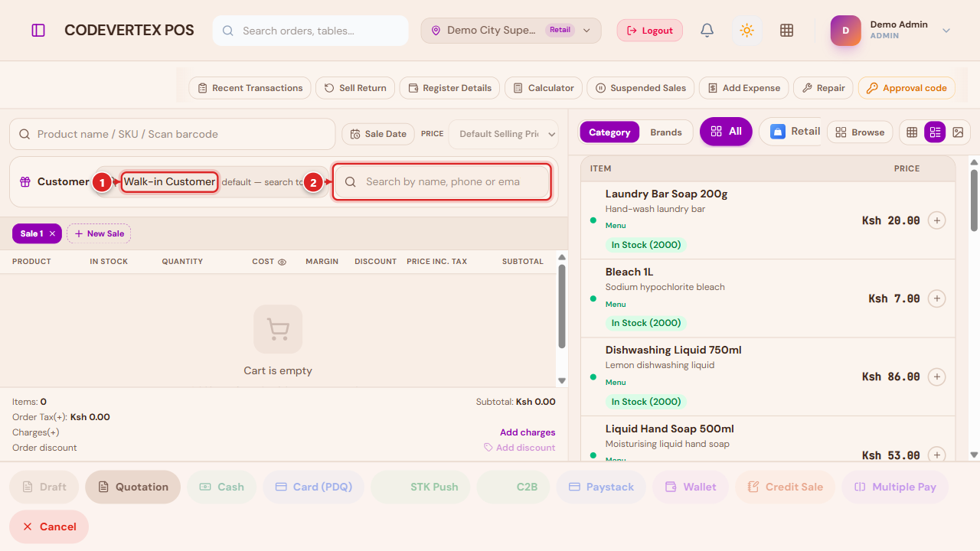Select the All categories filter
Viewport: 980px width, 551px height.
pos(726,132)
